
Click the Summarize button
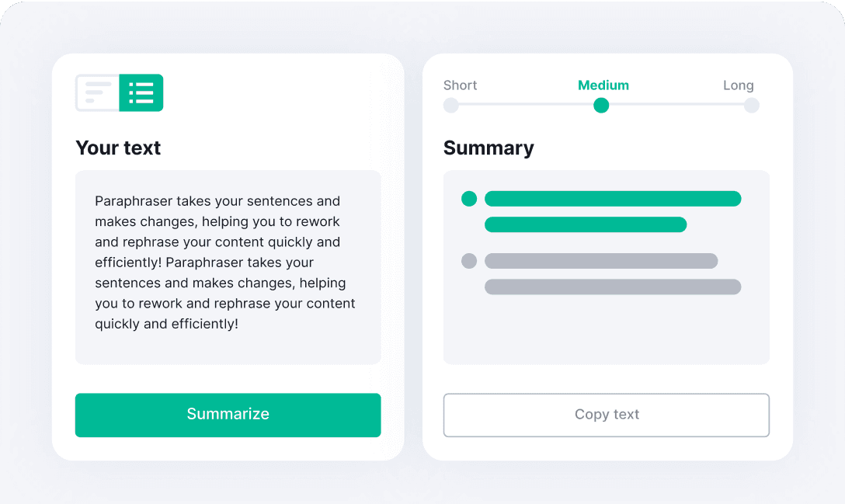pos(228,415)
